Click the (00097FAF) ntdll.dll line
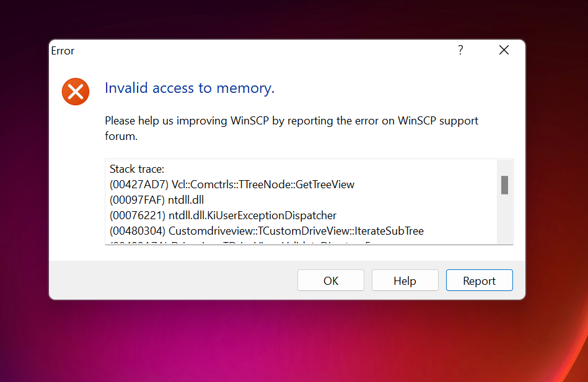Screen dimensions: 588x382 click(157, 200)
